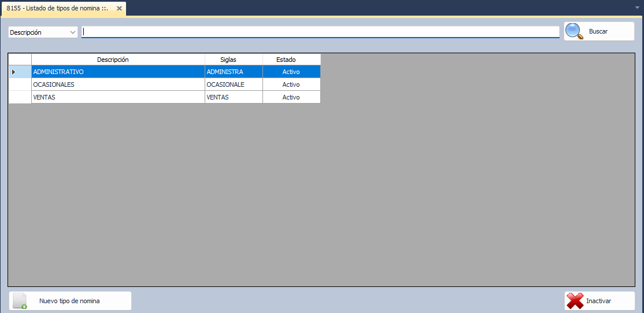Click the new document icon with green plus
Screen dimensions: 644x313
pos(20,301)
